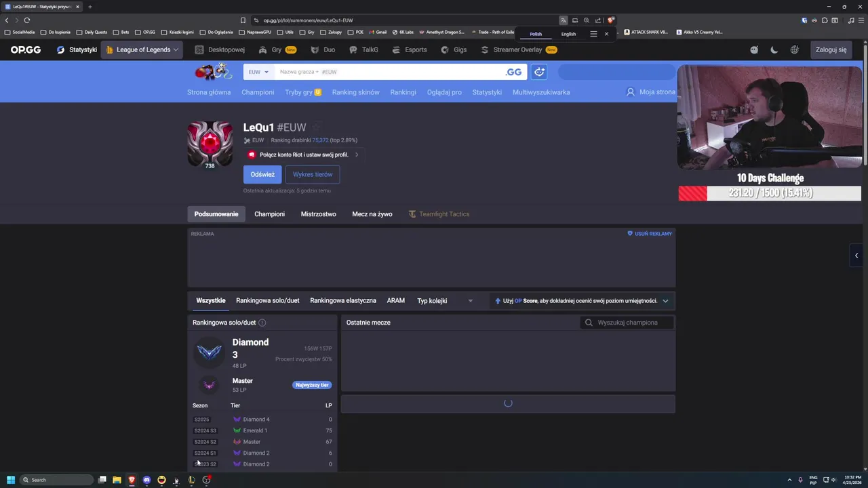Open Wykres tierów
868x488 pixels.
pos(313,174)
